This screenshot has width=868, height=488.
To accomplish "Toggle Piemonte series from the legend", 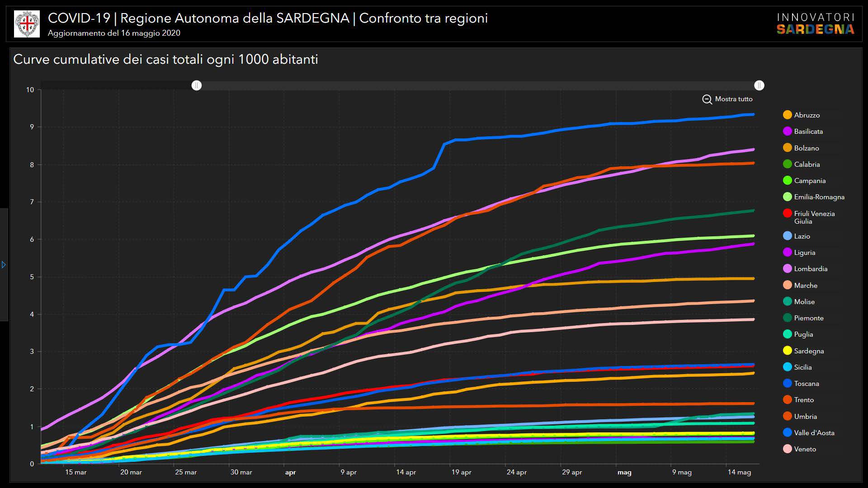I will [x=808, y=318].
